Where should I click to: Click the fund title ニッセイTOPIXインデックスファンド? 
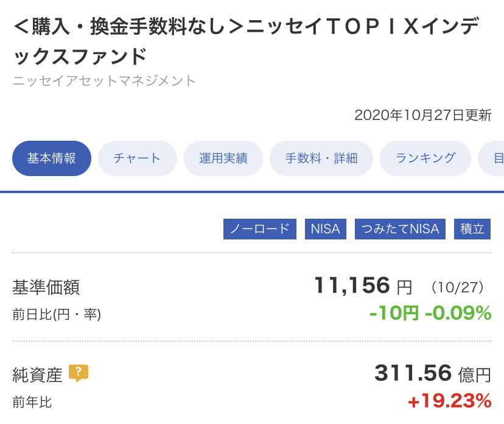[x=246, y=41]
